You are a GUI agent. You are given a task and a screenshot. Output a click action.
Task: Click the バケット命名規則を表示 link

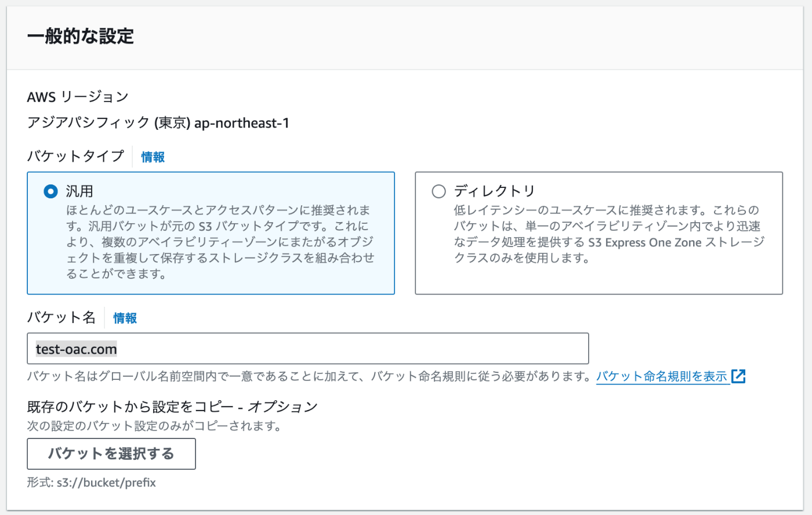pyautogui.click(x=662, y=376)
